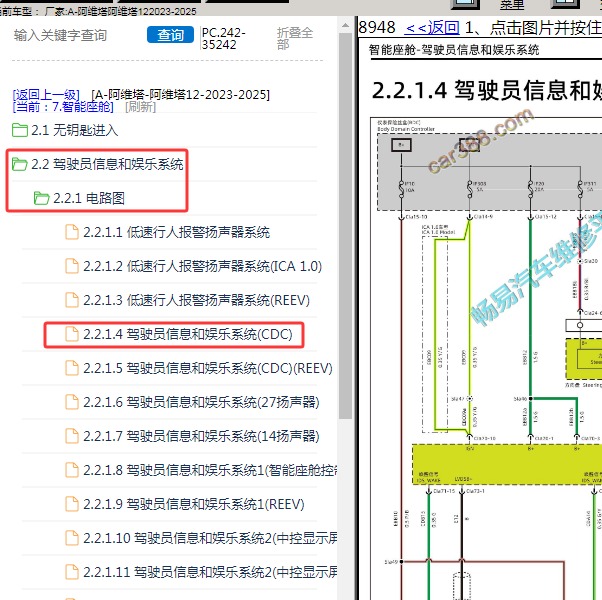Viewport: 602px width, 600px height.
Task: Open 2.2.1.5 驾驶员信息和娱乐系统(CDC)(REEV)
Action: tap(208, 368)
